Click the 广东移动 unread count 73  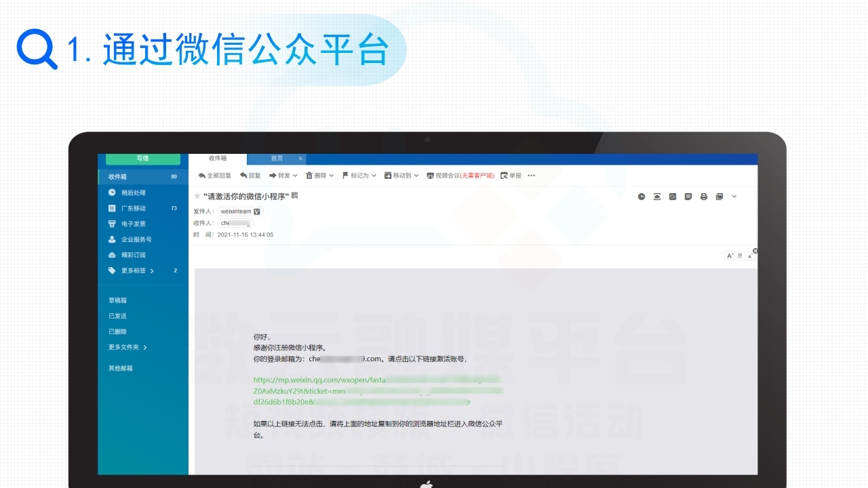point(174,208)
